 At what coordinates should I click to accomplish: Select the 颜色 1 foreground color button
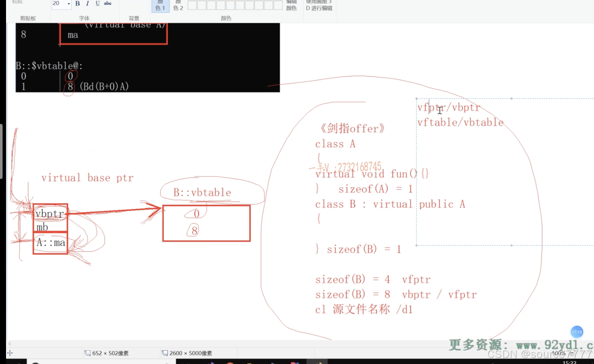[x=160, y=6]
